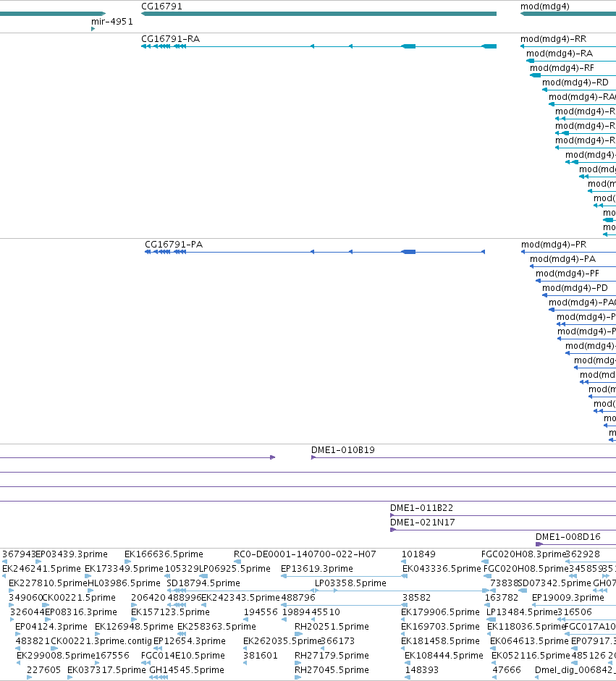616x681 pixels.
Task: Open EST label 163782
Action: 502,598
